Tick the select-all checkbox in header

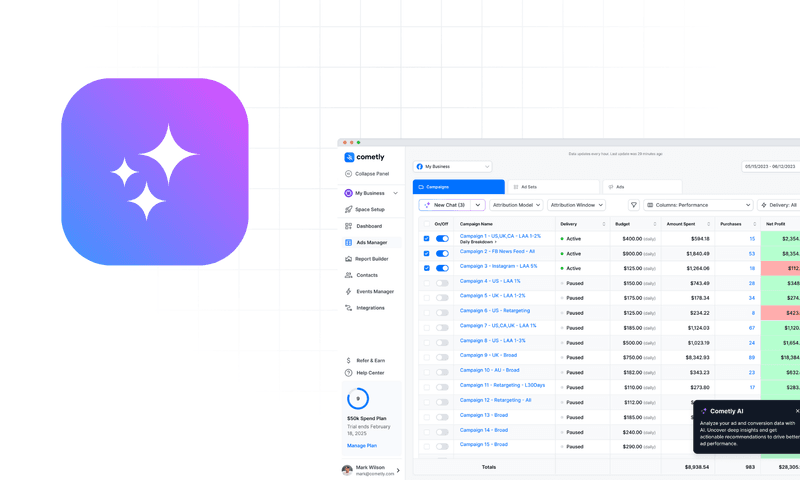427,224
